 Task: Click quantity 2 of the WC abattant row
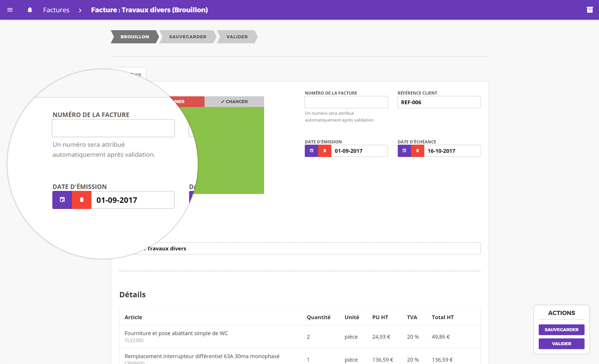(308, 337)
